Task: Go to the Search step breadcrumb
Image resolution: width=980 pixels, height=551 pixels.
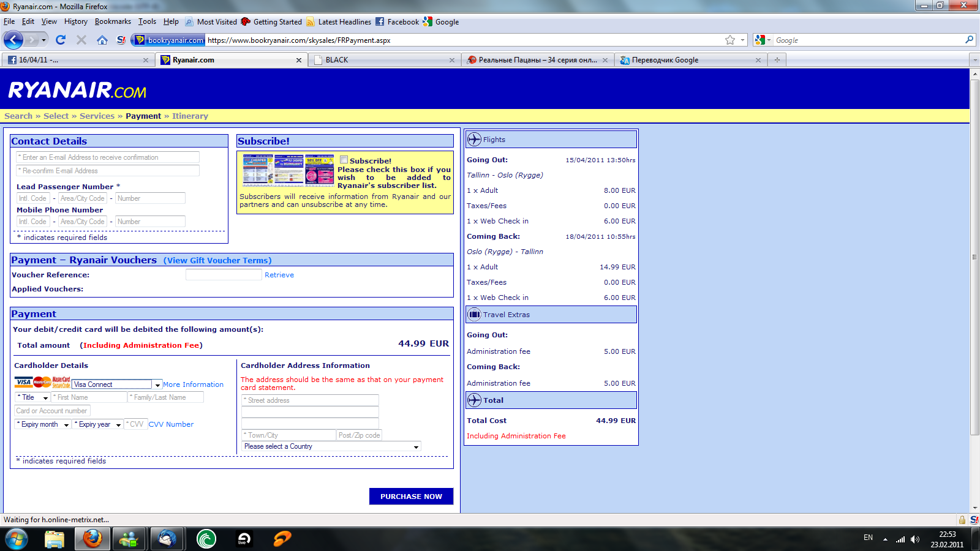Action: point(18,116)
